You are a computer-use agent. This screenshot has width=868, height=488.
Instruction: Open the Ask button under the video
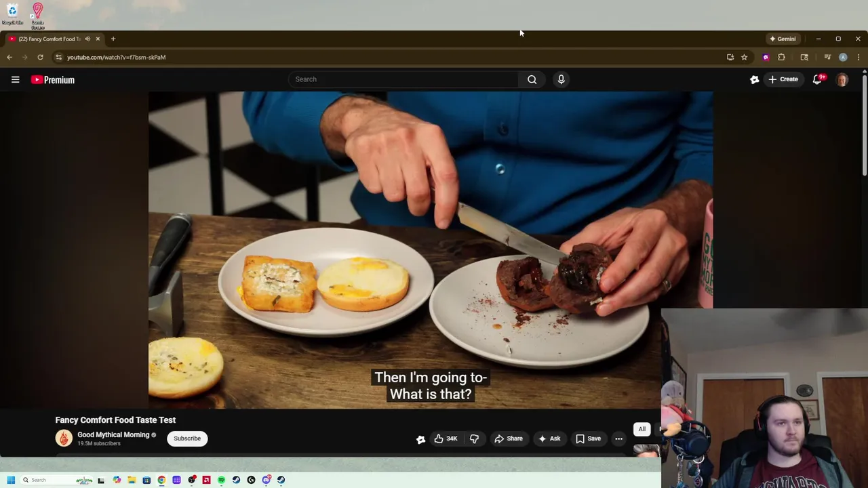point(549,439)
